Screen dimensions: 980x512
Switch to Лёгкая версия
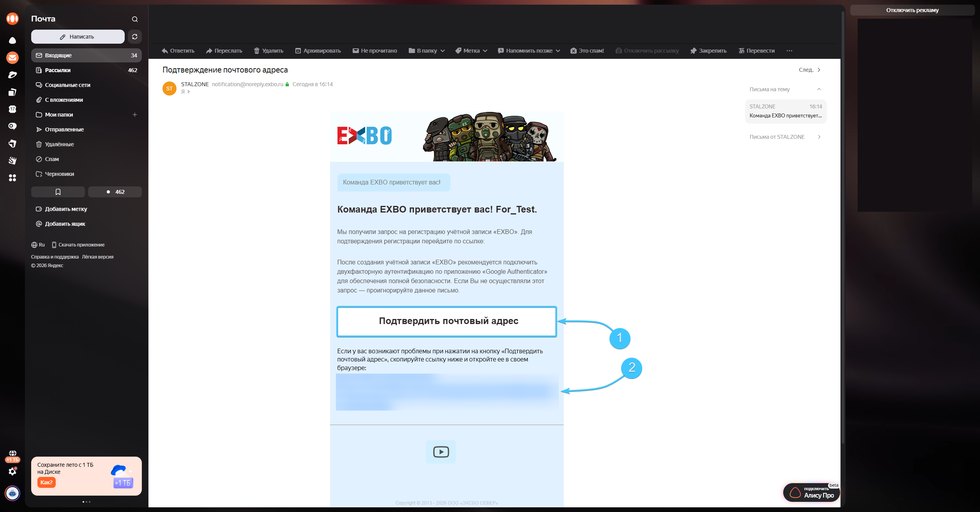click(x=98, y=257)
